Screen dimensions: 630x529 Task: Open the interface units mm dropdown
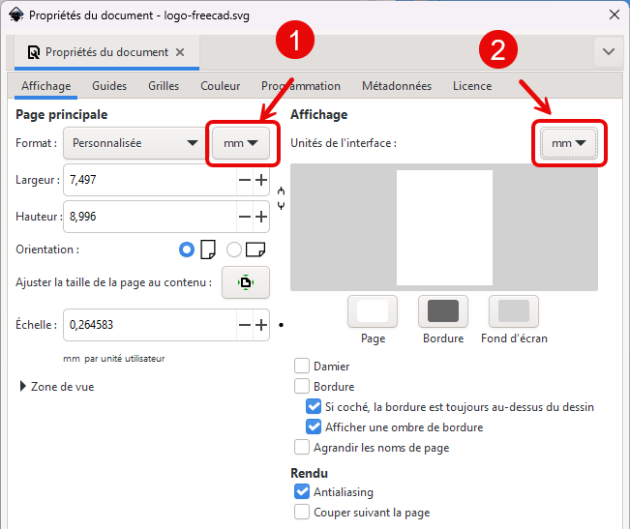point(568,144)
